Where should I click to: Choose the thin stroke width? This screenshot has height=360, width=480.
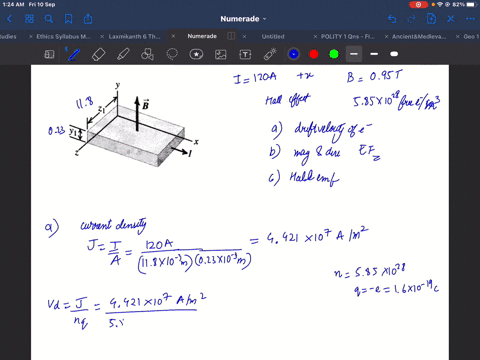pyautogui.click(x=354, y=54)
